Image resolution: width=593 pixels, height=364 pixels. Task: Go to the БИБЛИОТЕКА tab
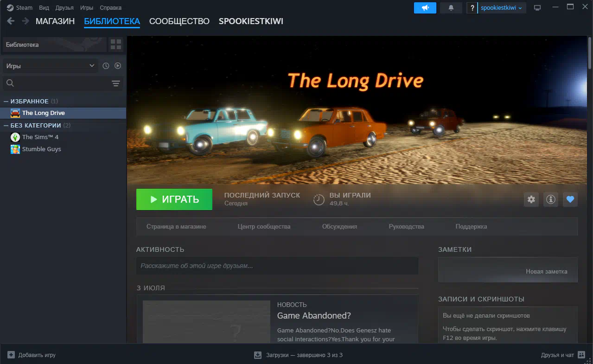point(112,21)
